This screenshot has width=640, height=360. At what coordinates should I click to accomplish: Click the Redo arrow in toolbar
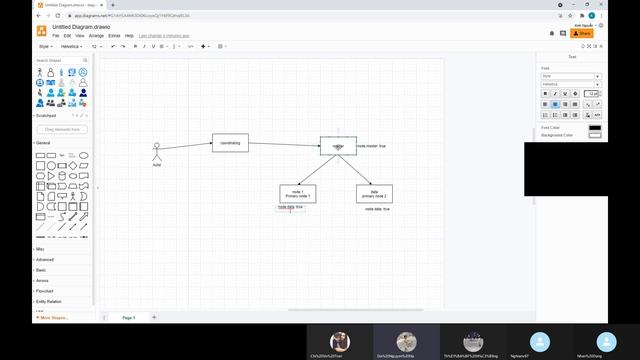(x=123, y=47)
